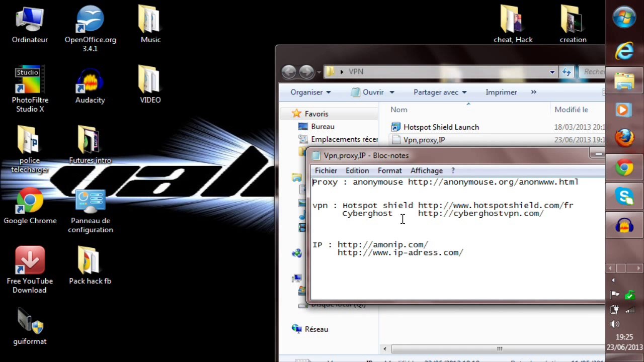Select the police telecharger desktop folder
The height and width of the screenshot is (362, 644).
click(30, 150)
